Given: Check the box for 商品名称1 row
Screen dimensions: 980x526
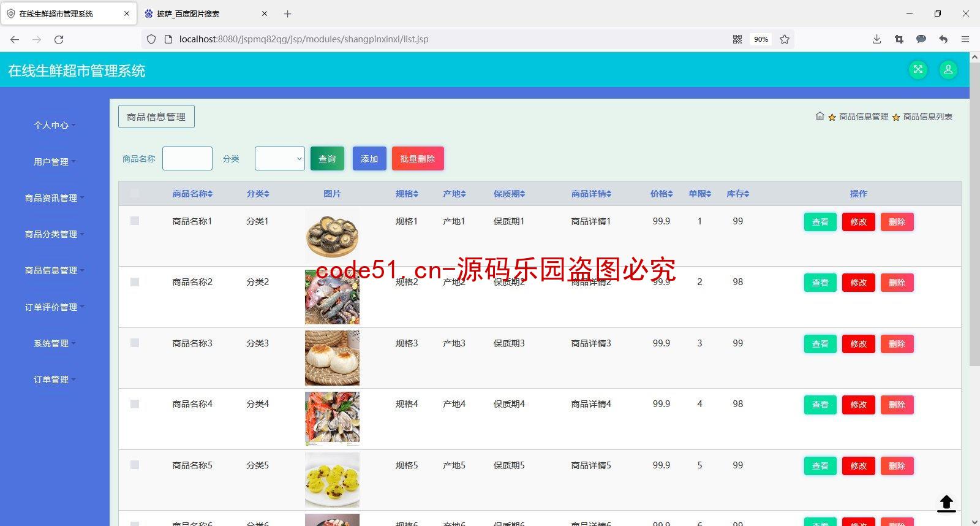Looking at the screenshot, I should point(135,221).
